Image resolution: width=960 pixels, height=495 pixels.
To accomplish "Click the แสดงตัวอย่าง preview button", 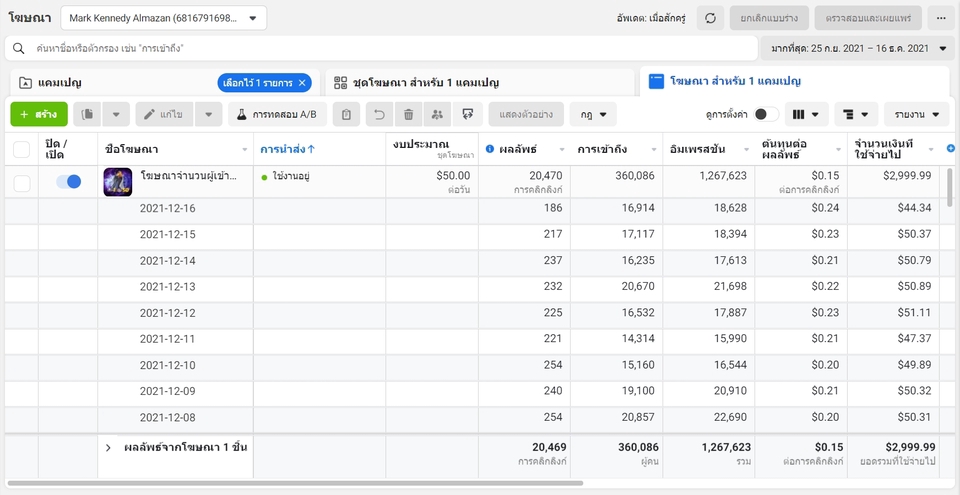I will (x=526, y=115).
